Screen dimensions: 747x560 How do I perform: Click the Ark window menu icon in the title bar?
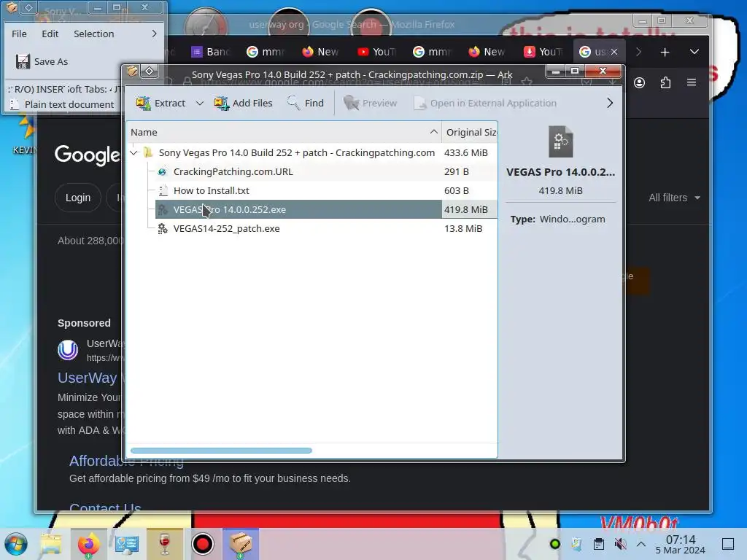pos(132,71)
